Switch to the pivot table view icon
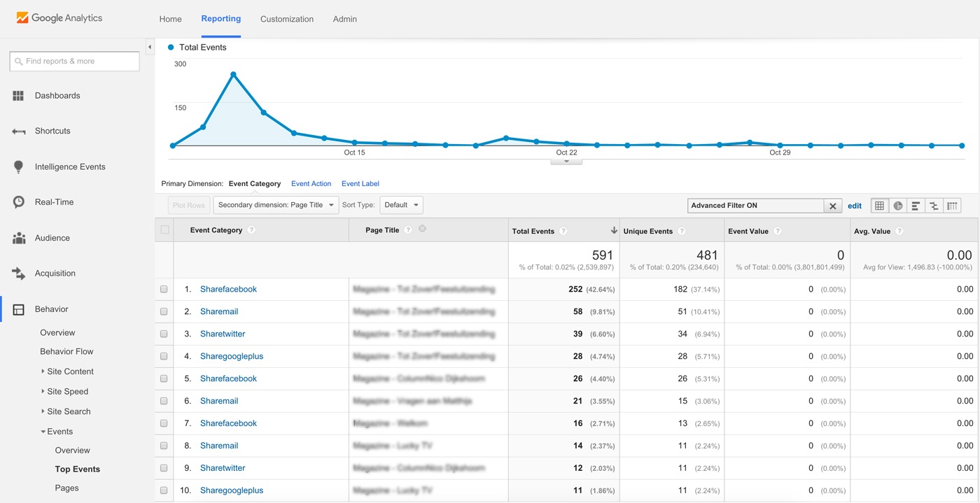 coord(952,206)
